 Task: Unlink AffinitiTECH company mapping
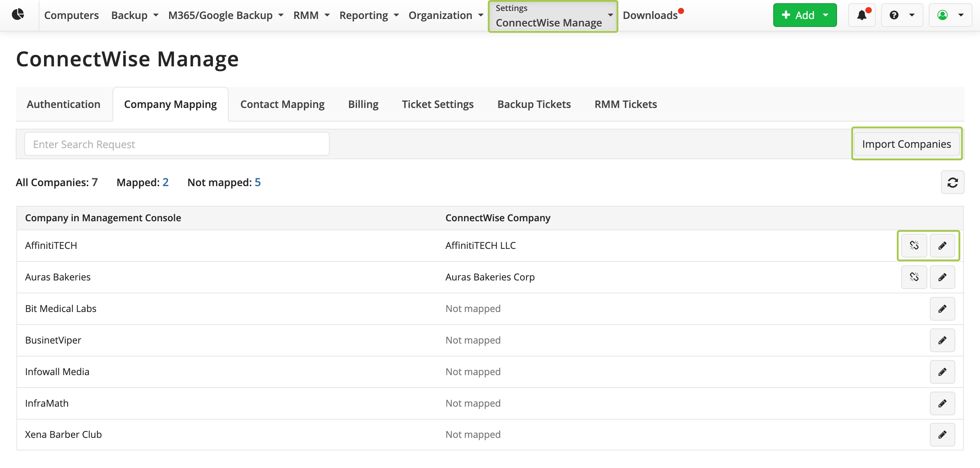pos(914,246)
